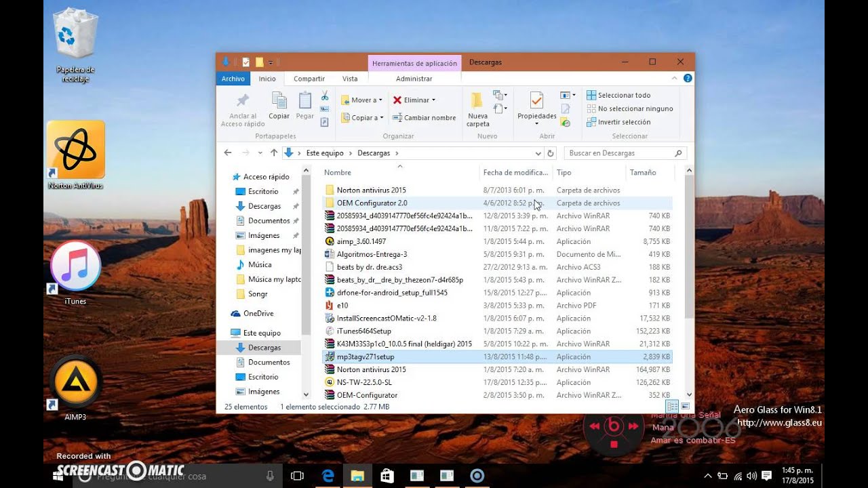868x488 pixels.
Task: Click new folder icon in title bar quick access
Action: 259,62
